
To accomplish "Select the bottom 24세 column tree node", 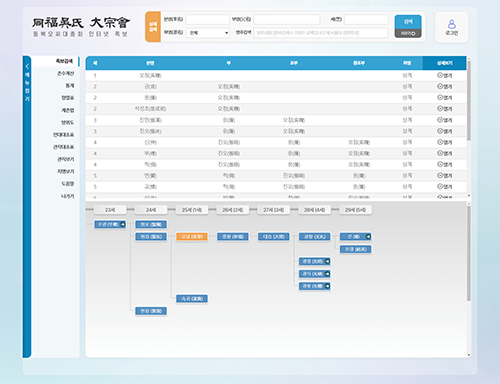I will [151, 311].
